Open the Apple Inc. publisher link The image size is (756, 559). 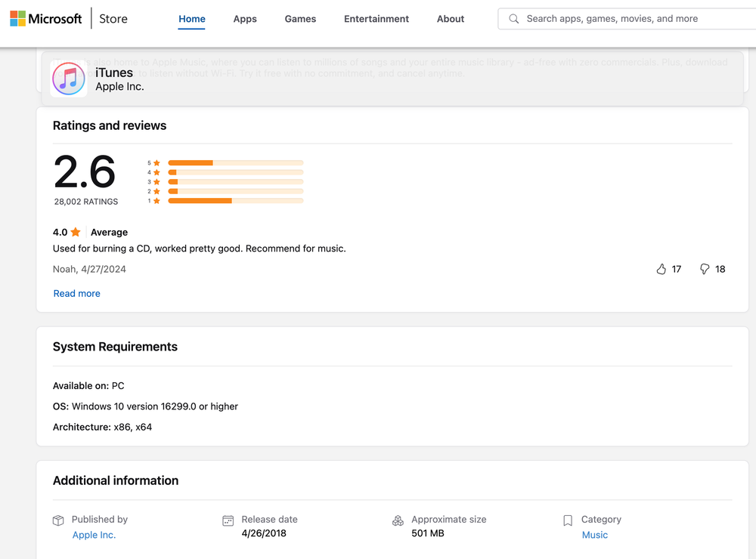coord(94,535)
